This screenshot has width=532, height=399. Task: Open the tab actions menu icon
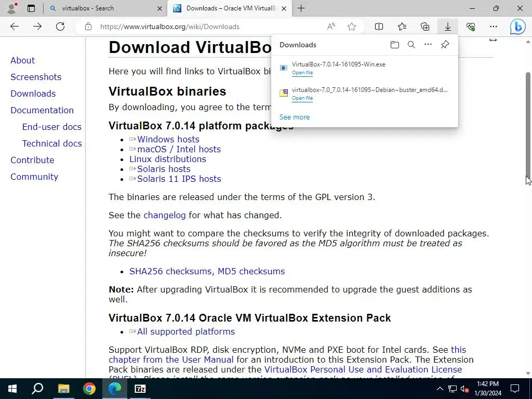(31, 8)
